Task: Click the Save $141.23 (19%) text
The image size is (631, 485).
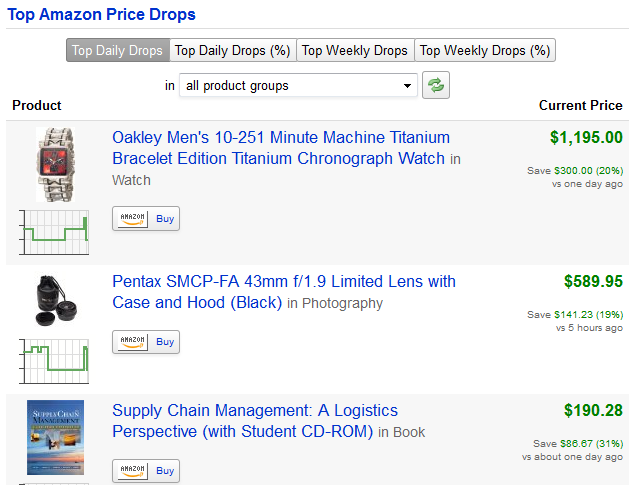Action: 575,314
